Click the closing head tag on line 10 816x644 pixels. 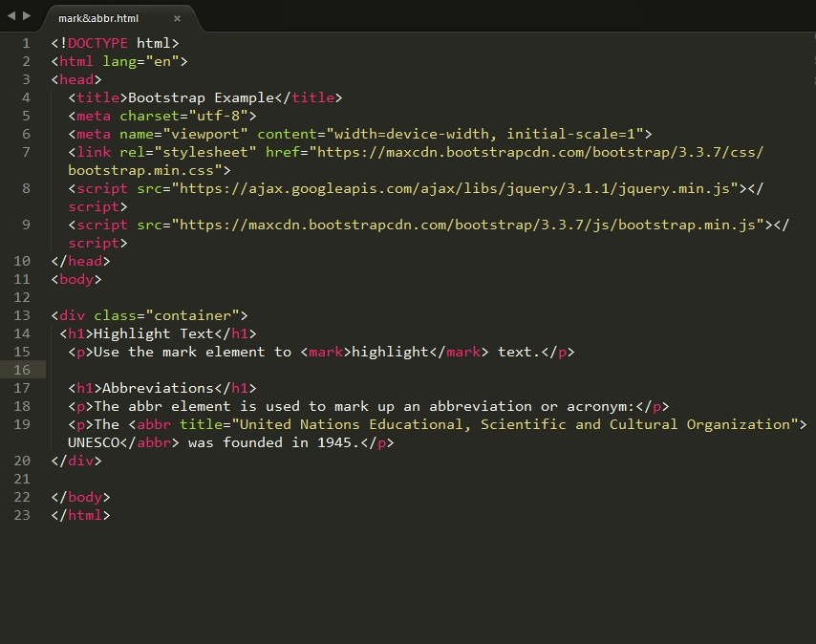[x=80, y=261]
